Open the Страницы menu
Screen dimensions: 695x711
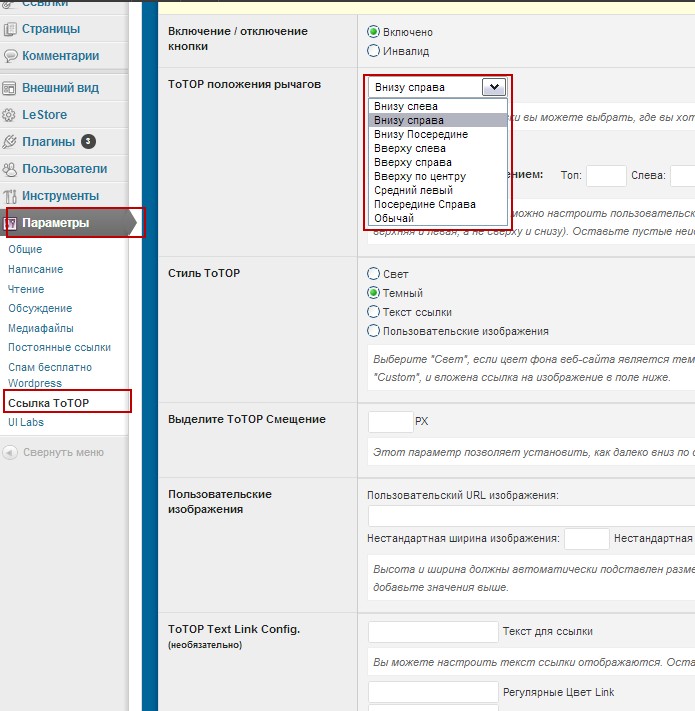(51, 29)
